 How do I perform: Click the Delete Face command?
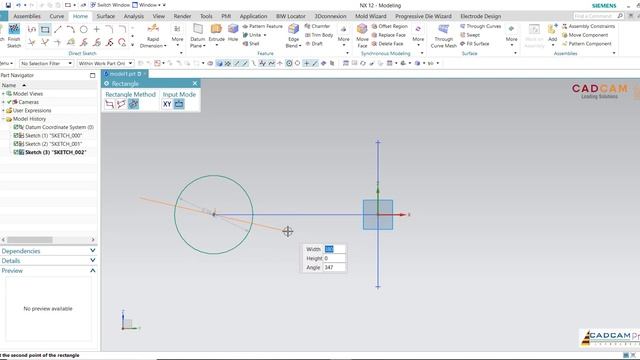387,44
